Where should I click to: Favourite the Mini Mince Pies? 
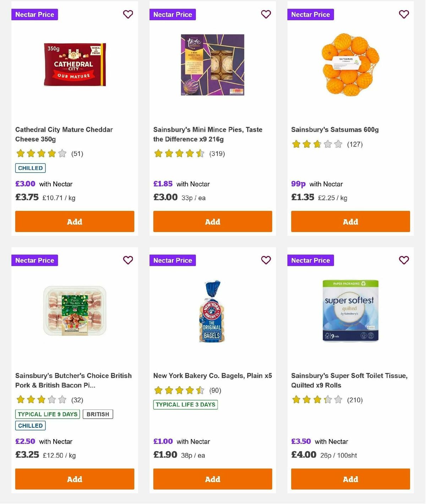(266, 14)
